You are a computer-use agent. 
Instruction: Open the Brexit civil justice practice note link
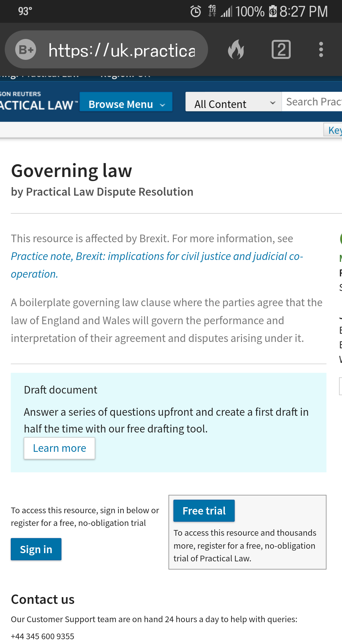(157, 256)
